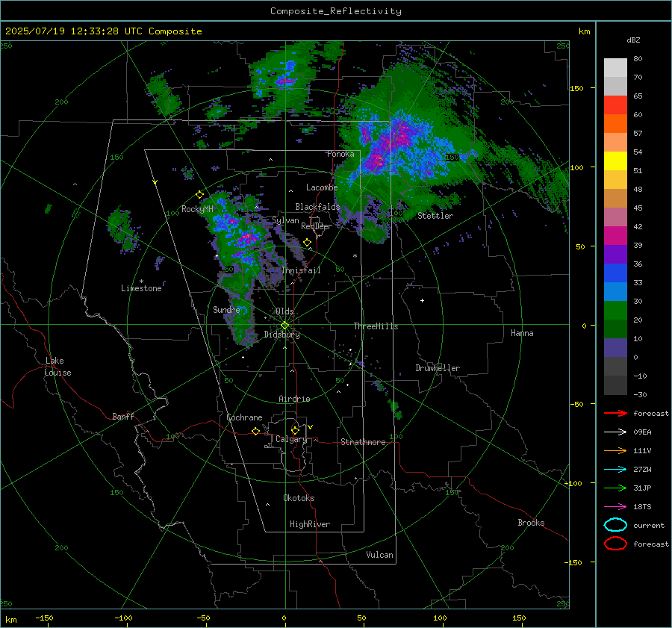This screenshot has height=628, width=672.
Task: Click the Drumheller map label
Action: pos(438,368)
